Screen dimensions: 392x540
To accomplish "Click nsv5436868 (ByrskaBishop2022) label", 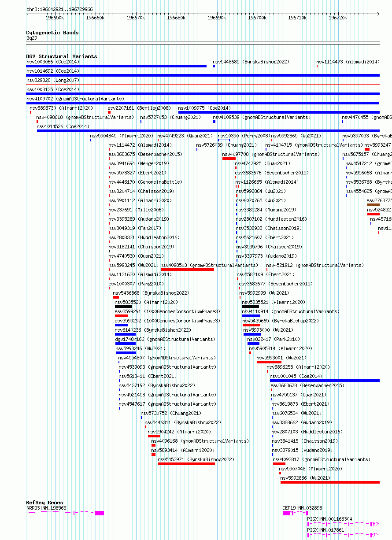I will tap(151, 293).
